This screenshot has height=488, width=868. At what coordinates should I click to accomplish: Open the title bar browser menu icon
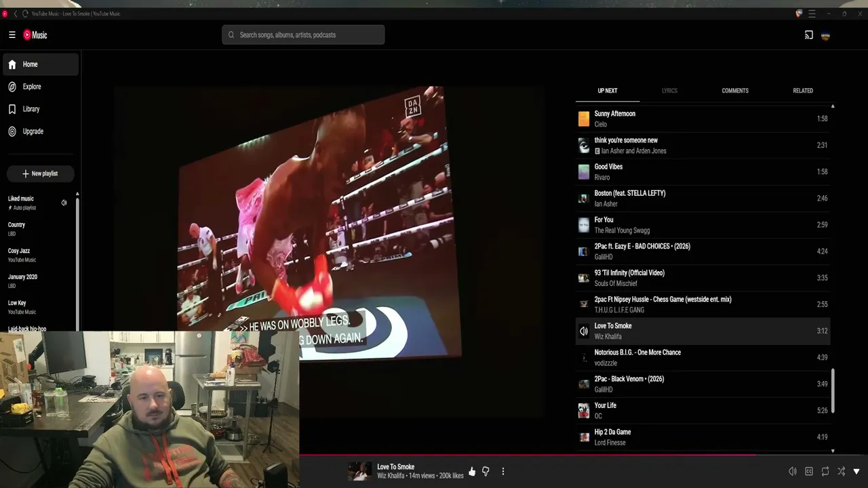[x=812, y=14]
